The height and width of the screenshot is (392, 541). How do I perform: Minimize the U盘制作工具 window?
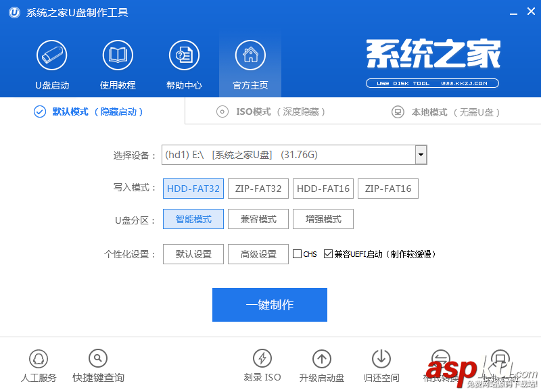pyautogui.click(x=513, y=13)
